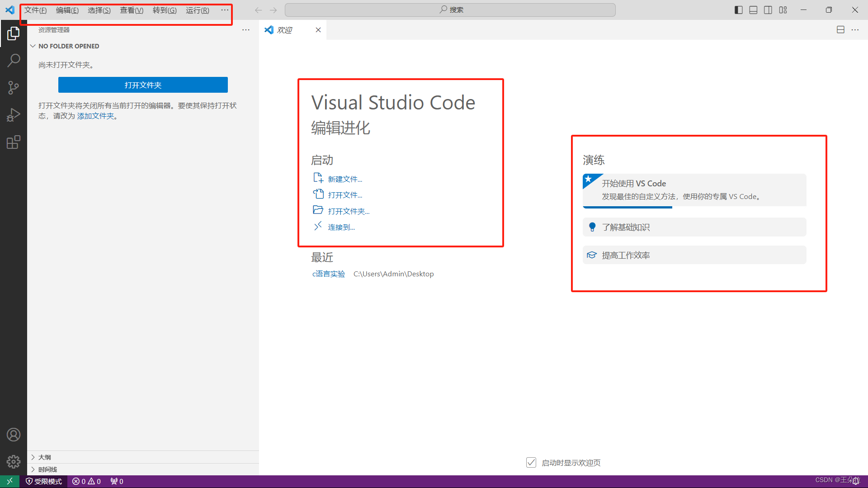Open the Accounts menu icon

(14, 435)
